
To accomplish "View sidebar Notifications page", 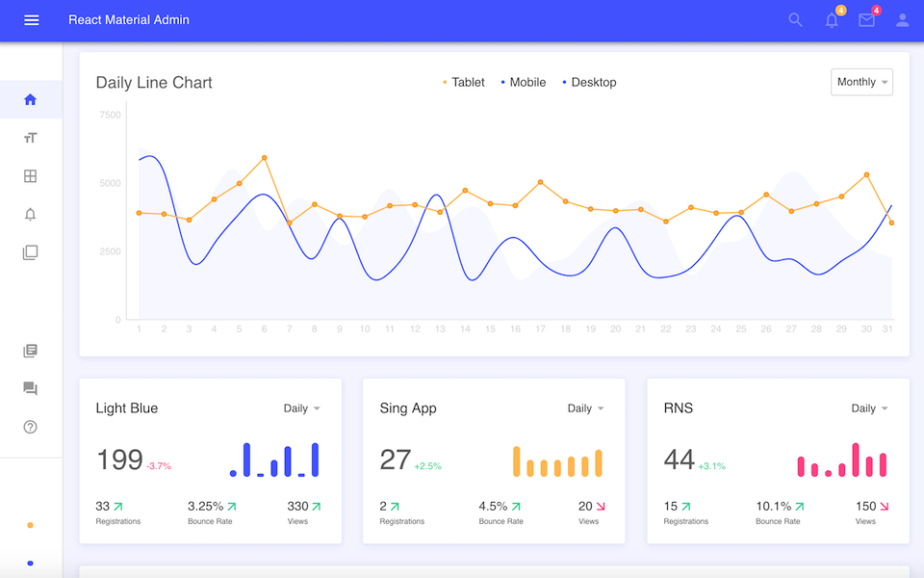I will pos(30,214).
